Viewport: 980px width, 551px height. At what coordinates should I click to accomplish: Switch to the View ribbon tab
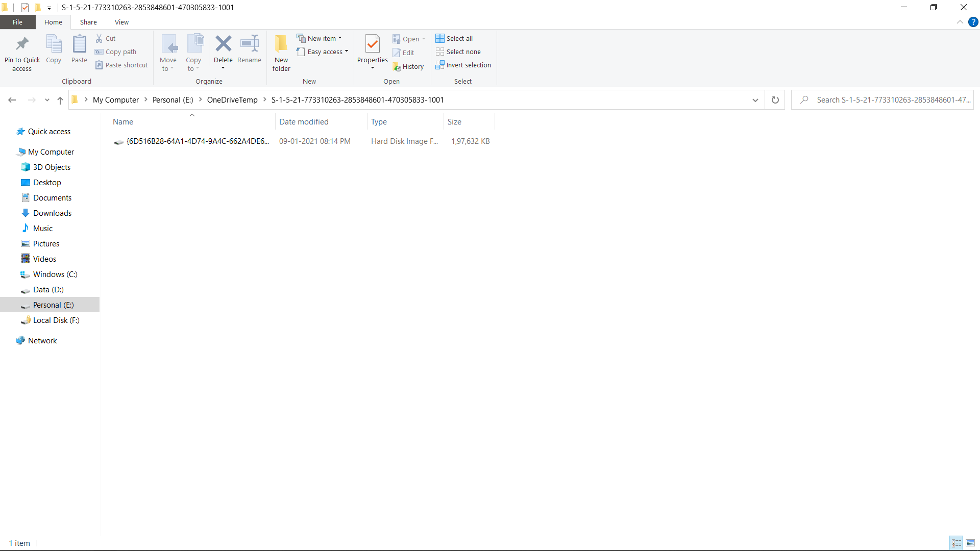[x=121, y=22]
